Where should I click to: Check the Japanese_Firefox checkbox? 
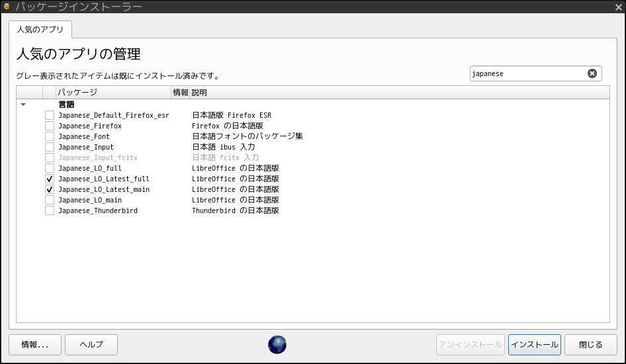point(50,126)
